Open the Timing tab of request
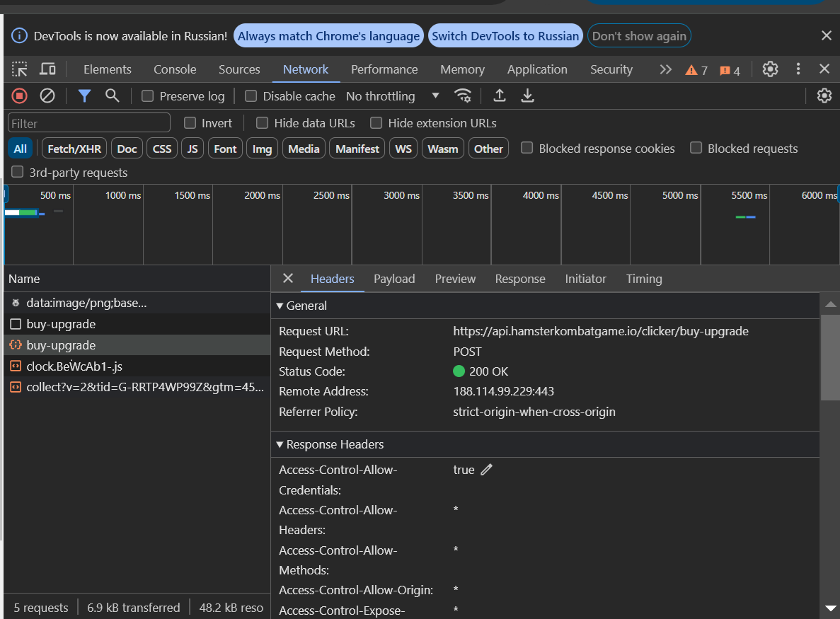Viewport: 840px width, 619px height. (644, 279)
